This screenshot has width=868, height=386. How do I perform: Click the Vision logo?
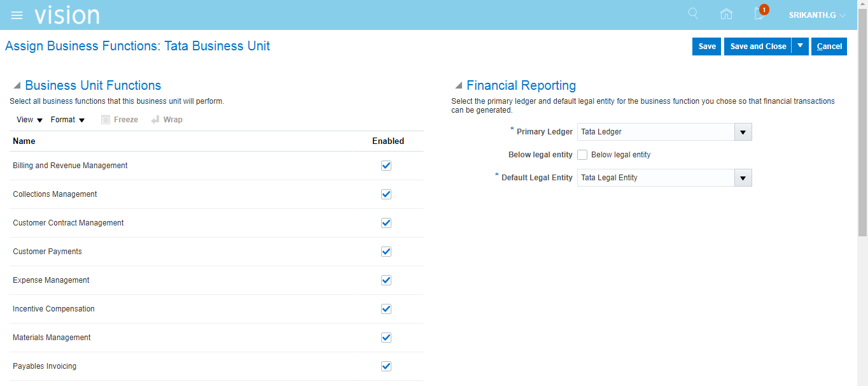tap(67, 15)
